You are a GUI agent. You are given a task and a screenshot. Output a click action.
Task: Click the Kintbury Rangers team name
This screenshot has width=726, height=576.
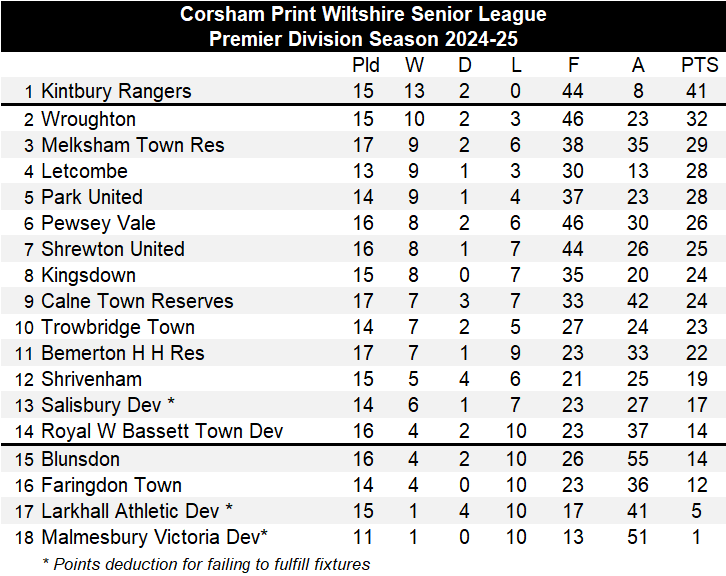click(x=116, y=92)
